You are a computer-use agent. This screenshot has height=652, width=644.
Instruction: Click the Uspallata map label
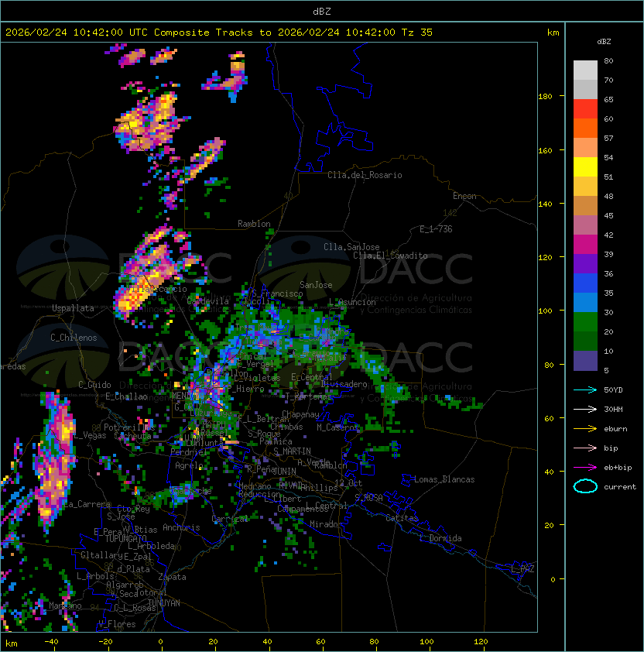pos(73,308)
